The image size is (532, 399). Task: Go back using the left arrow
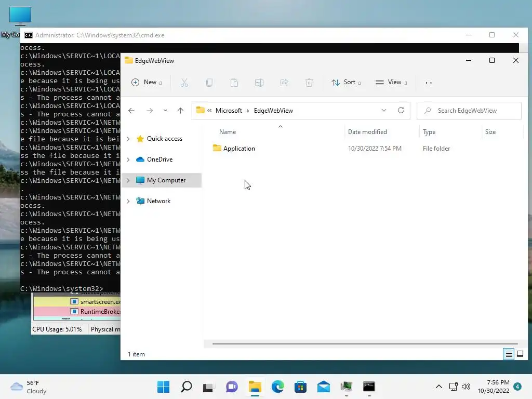[131, 111]
